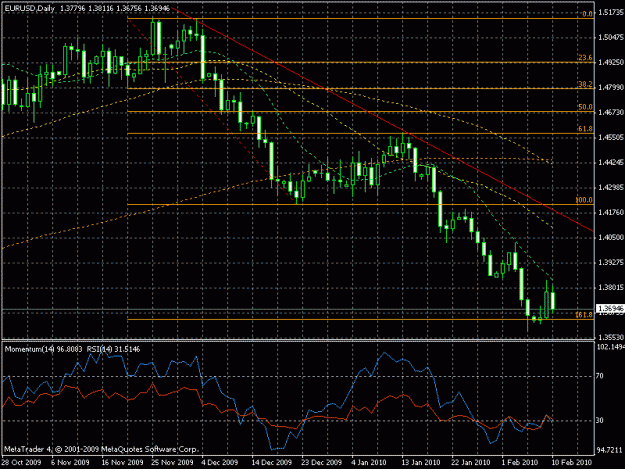Click the 10 Feb 2010 date label
Image resolution: width=625 pixels, height=469 pixels.
(x=572, y=462)
